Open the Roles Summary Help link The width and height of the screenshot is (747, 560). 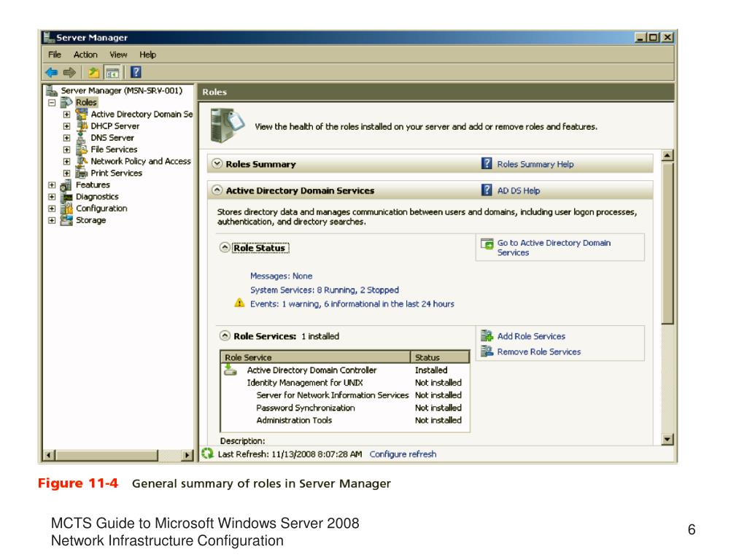click(x=535, y=164)
